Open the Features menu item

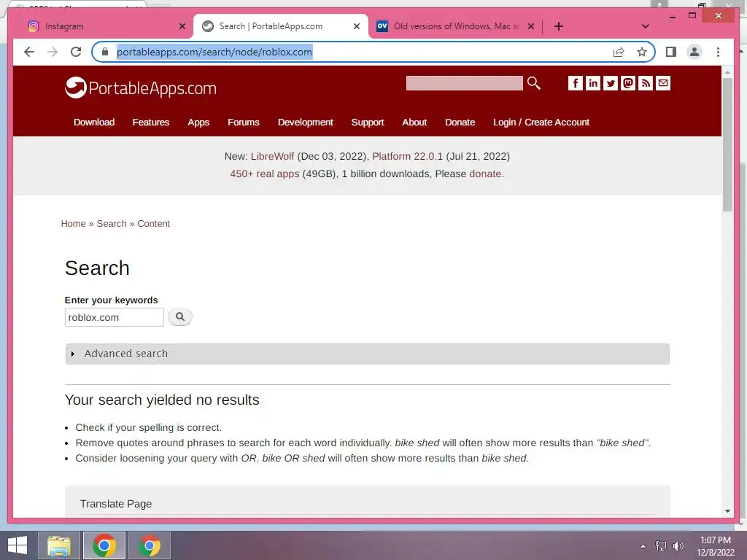[150, 122]
